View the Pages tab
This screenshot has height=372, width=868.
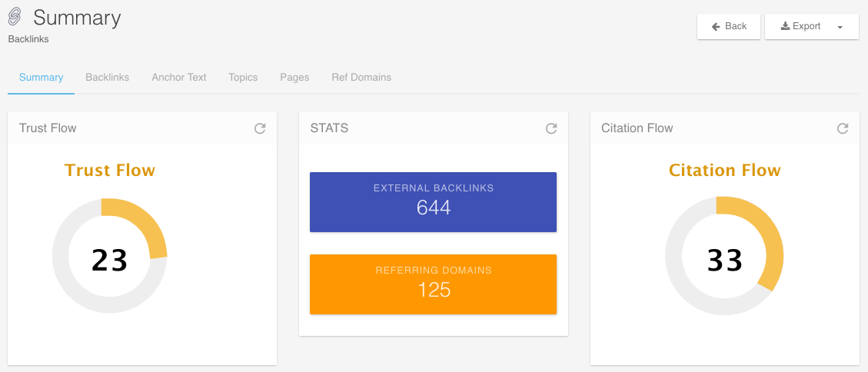coord(294,78)
